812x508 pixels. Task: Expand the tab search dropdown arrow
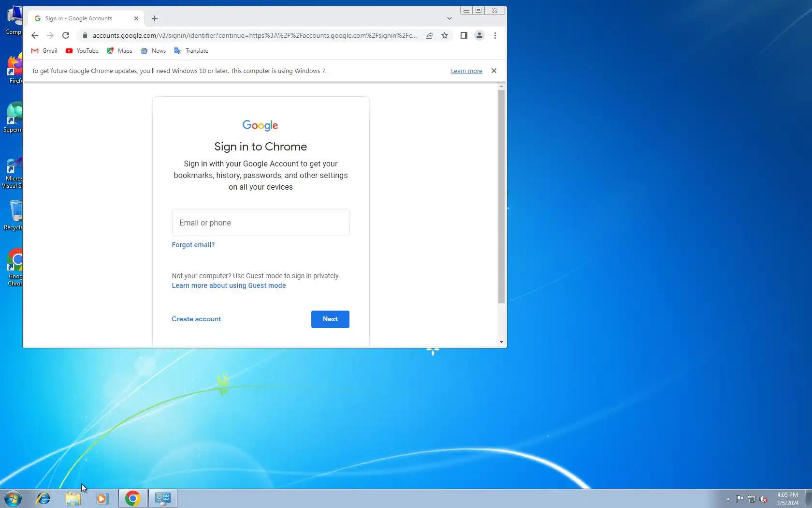point(449,18)
